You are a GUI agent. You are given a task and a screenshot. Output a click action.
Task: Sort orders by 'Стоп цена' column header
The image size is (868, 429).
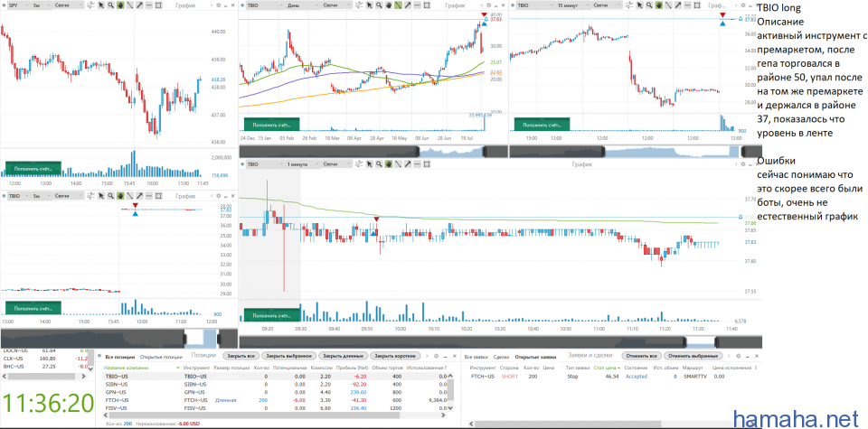pyautogui.click(x=608, y=368)
